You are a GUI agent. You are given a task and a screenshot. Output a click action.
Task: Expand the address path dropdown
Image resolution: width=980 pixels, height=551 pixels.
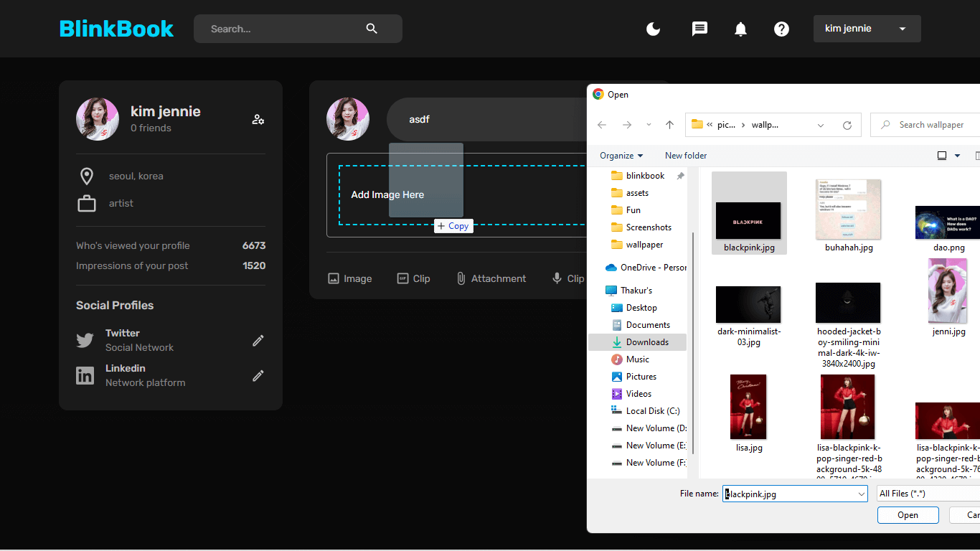tap(821, 125)
